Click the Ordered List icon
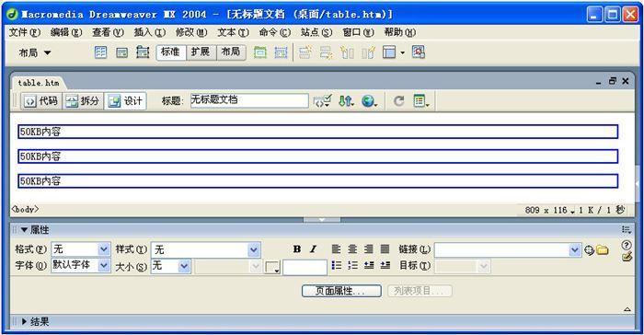 click(x=352, y=265)
